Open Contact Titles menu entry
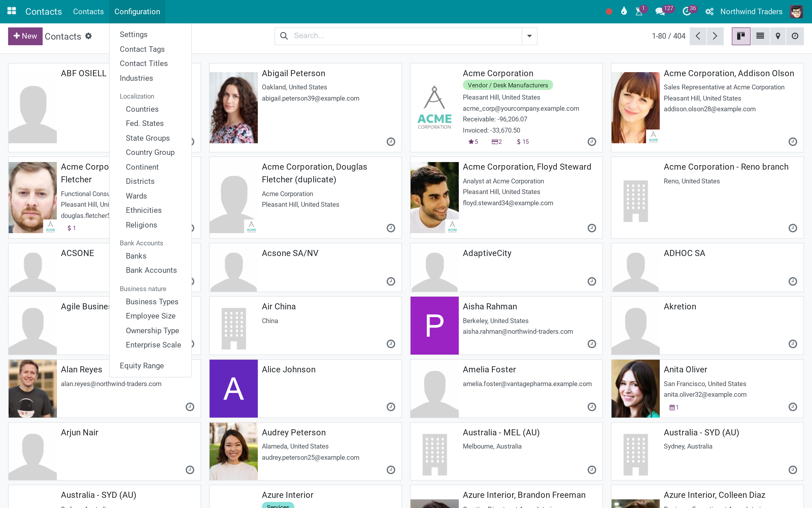Viewport: 812px width, 508px height. click(144, 63)
